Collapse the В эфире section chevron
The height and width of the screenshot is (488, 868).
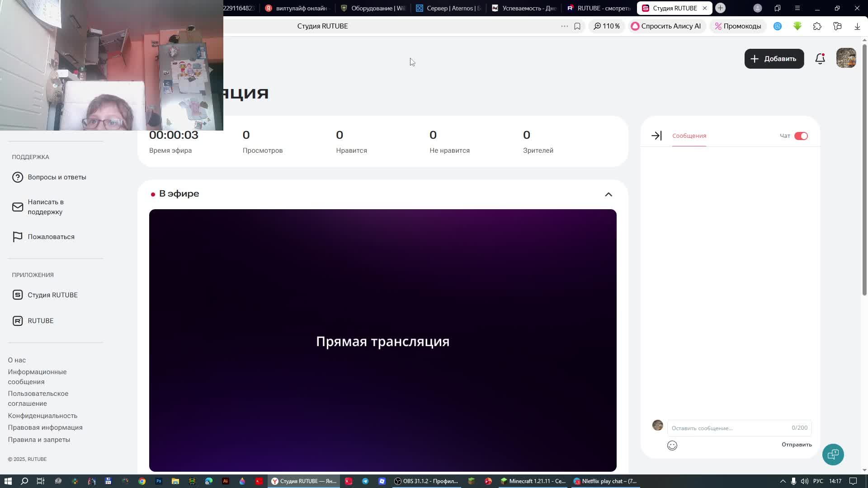tap(609, 194)
